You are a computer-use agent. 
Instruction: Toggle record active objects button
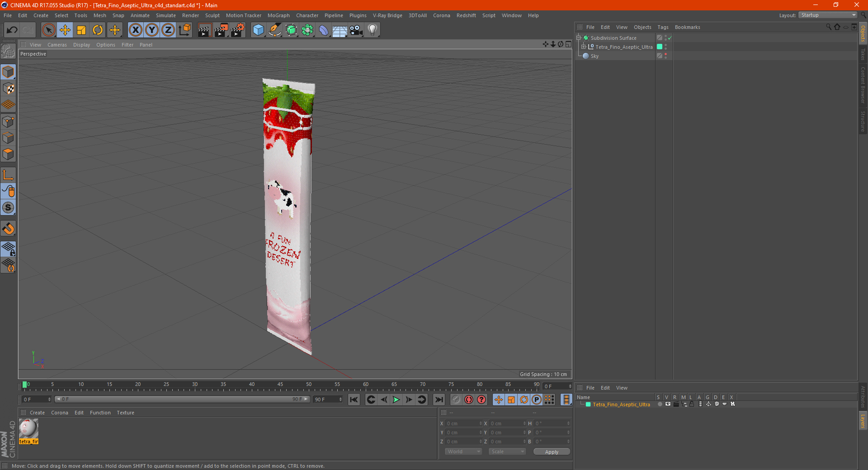coord(456,399)
